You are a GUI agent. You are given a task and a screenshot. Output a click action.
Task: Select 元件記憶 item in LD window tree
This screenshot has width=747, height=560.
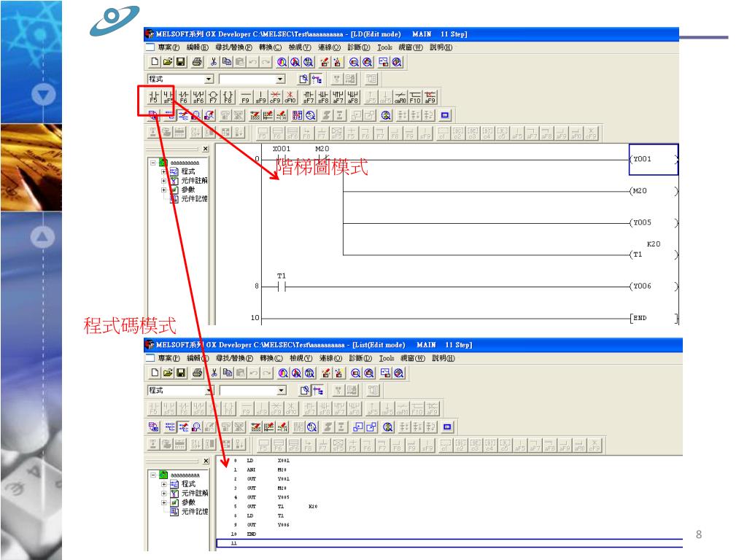click(189, 198)
